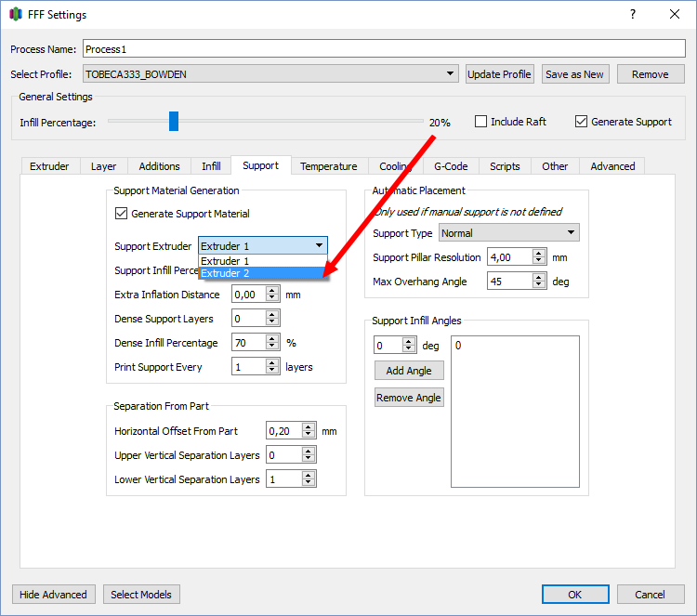Screen dimensions: 697x616
Task: Increase the Dense Support Layers count
Action: pyautogui.click(x=272, y=315)
